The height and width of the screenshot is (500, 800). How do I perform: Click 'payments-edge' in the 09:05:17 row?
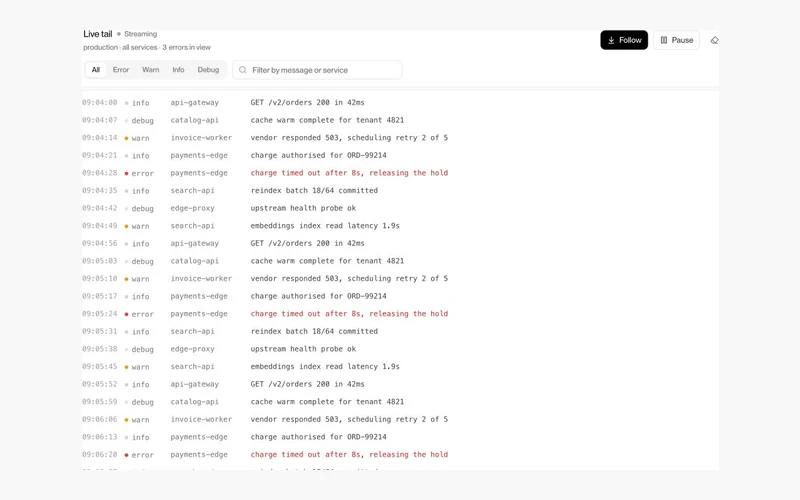(x=199, y=296)
